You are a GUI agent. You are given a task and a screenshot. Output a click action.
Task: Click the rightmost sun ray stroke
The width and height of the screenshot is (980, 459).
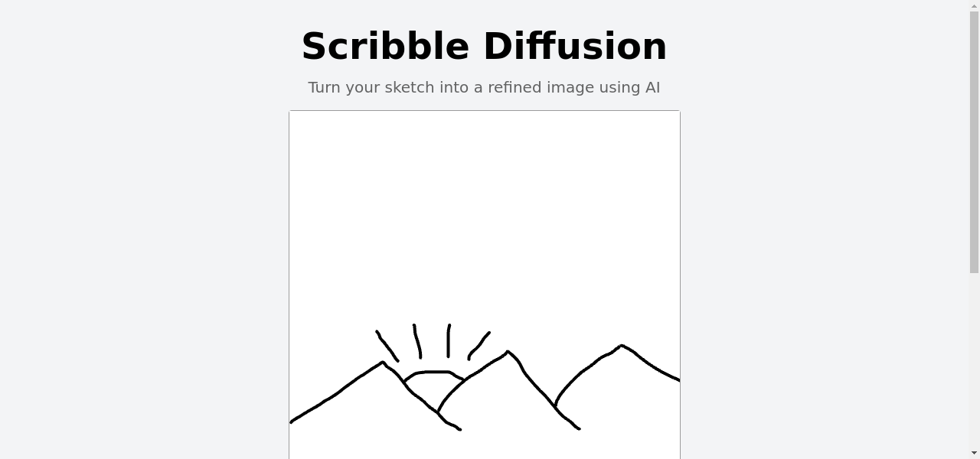479,345
